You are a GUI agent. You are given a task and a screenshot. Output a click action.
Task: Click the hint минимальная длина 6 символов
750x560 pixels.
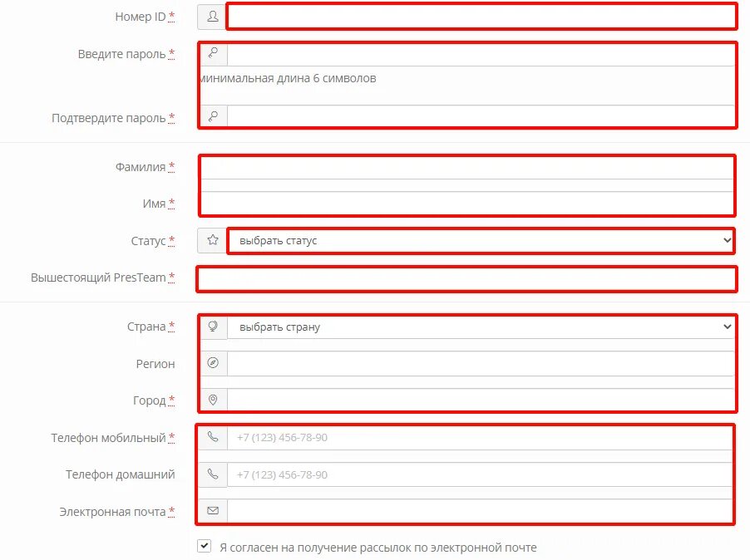(288, 78)
